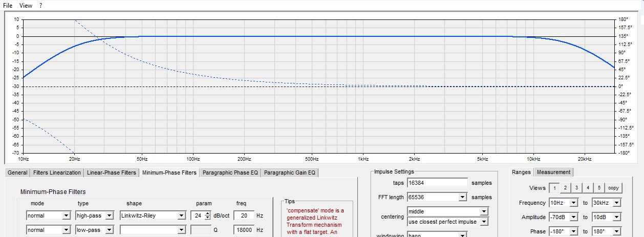The width and height of the screenshot is (644, 237).
Task: Switch to the Linear-Phase Filters tab
Action: coord(112,173)
